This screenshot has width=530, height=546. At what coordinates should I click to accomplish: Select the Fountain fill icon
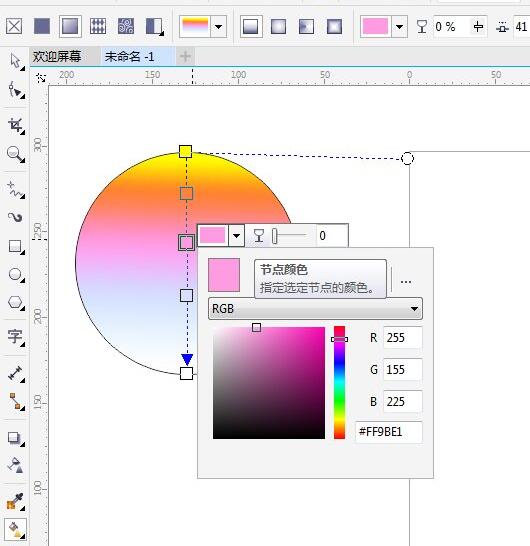tap(70, 26)
